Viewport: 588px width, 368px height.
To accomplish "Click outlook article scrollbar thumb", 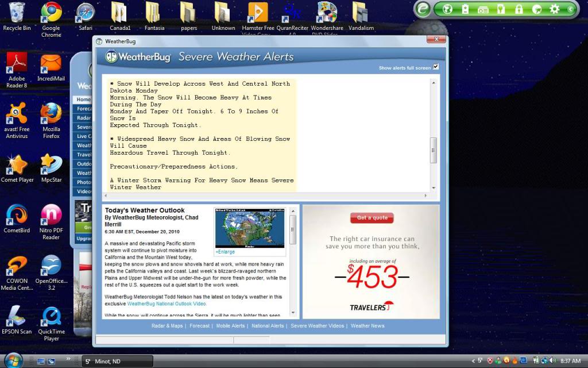I will [293, 230].
